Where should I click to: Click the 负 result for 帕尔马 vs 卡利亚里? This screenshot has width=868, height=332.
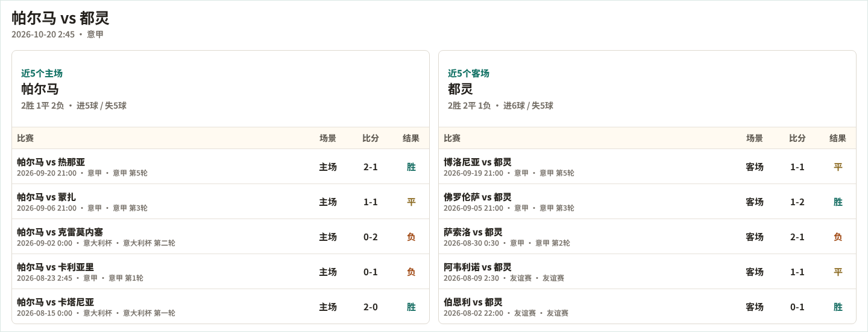(x=411, y=272)
